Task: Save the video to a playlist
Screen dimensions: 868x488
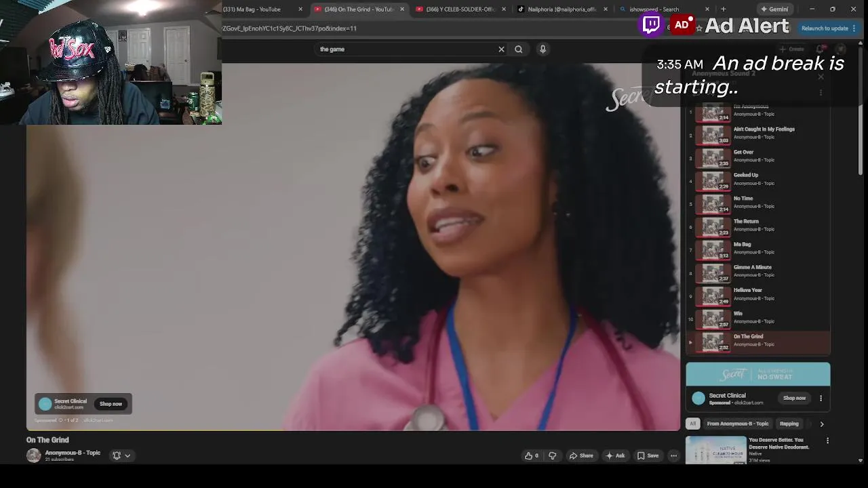Action: pos(648,455)
